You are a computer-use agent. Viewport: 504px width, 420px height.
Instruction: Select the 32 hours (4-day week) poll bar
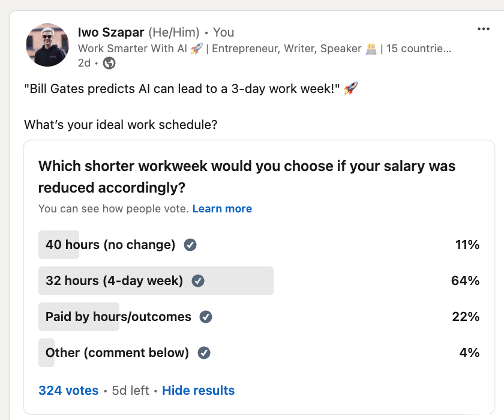tap(259, 281)
